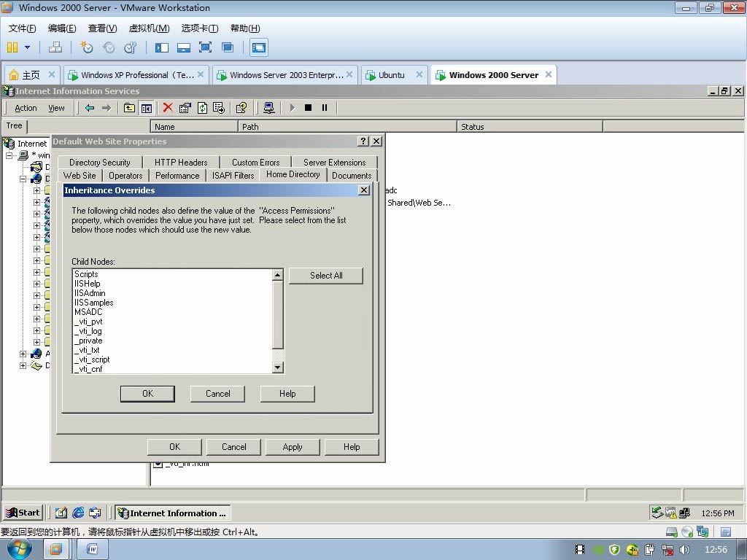Click the Up One Level icon
This screenshot has width=747, height=560.
[x=129, y=108]
